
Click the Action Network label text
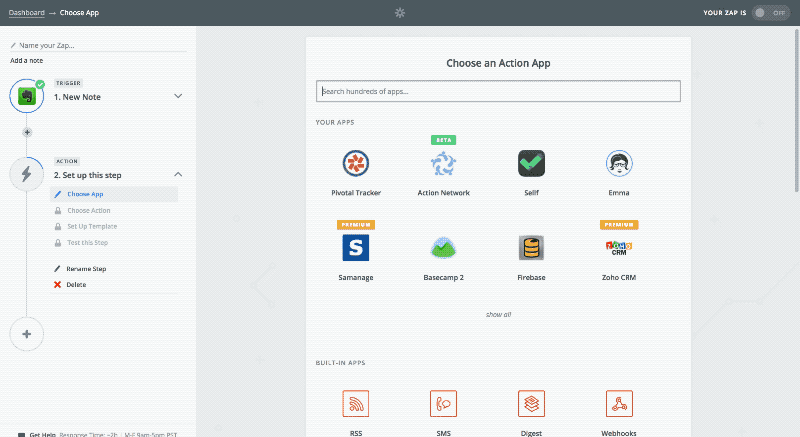443,193
